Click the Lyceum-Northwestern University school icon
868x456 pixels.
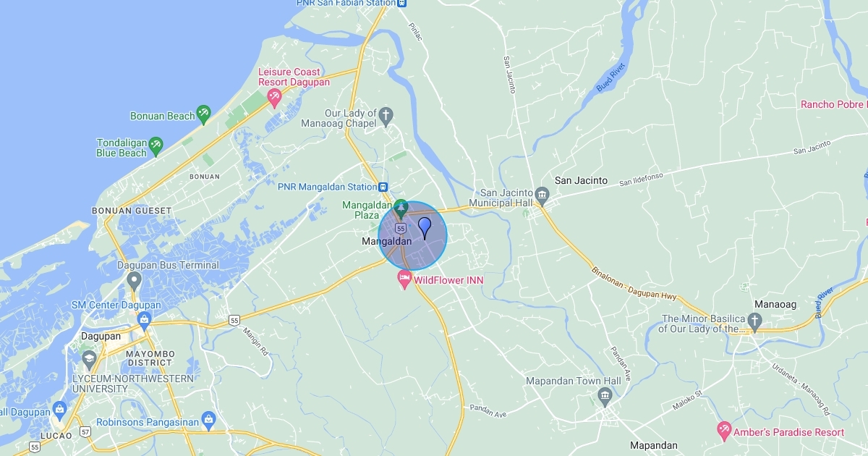coord(88,358)
